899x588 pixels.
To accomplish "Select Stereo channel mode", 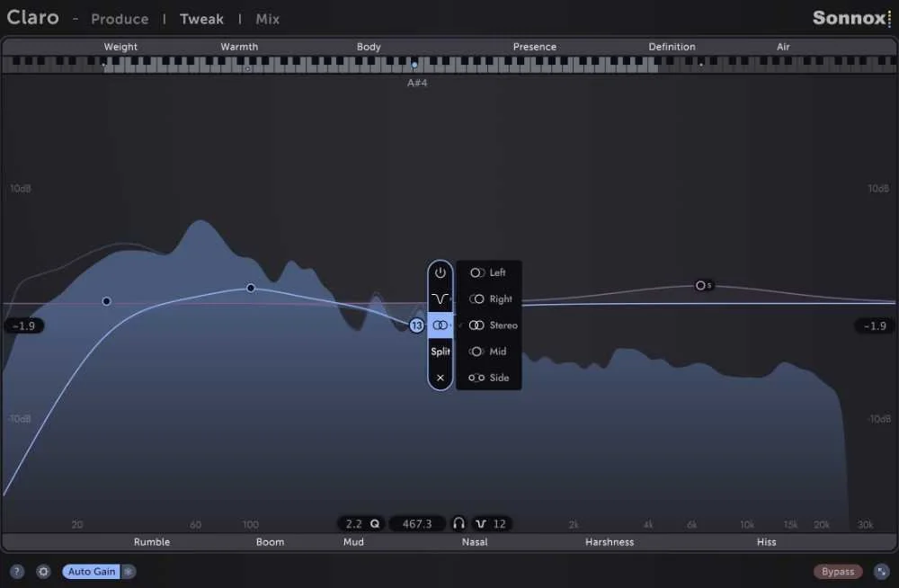I will tap(488, 325).
